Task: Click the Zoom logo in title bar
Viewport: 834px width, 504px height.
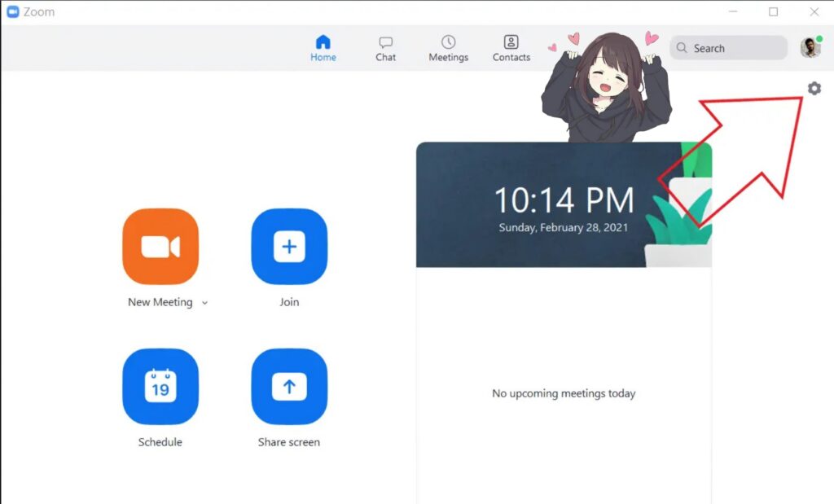Action: click(13, 11)
